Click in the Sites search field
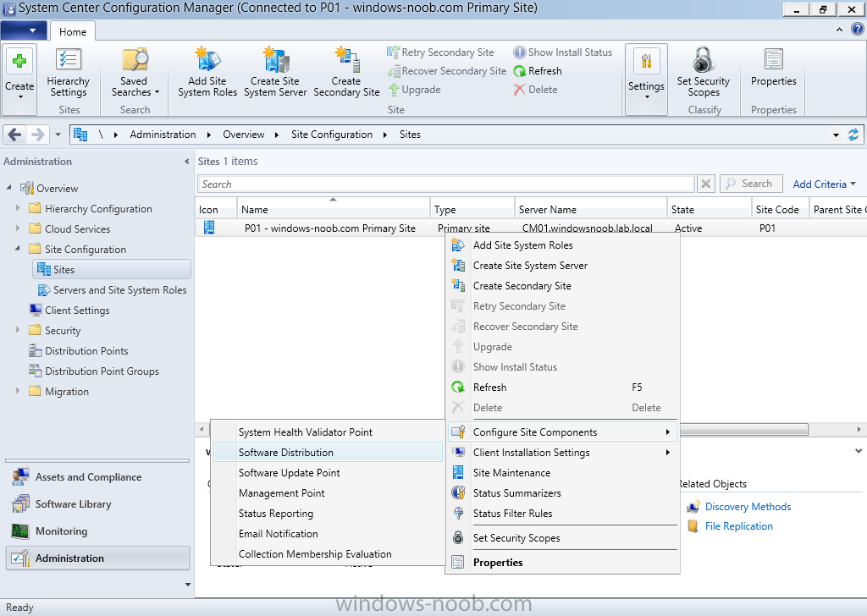 [445, 184]
